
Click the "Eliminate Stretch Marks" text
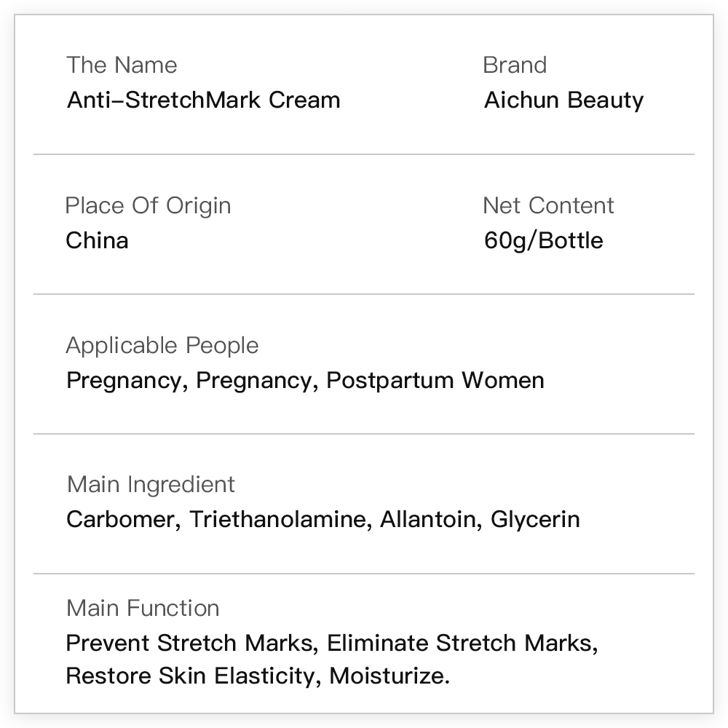click(459, 643)
